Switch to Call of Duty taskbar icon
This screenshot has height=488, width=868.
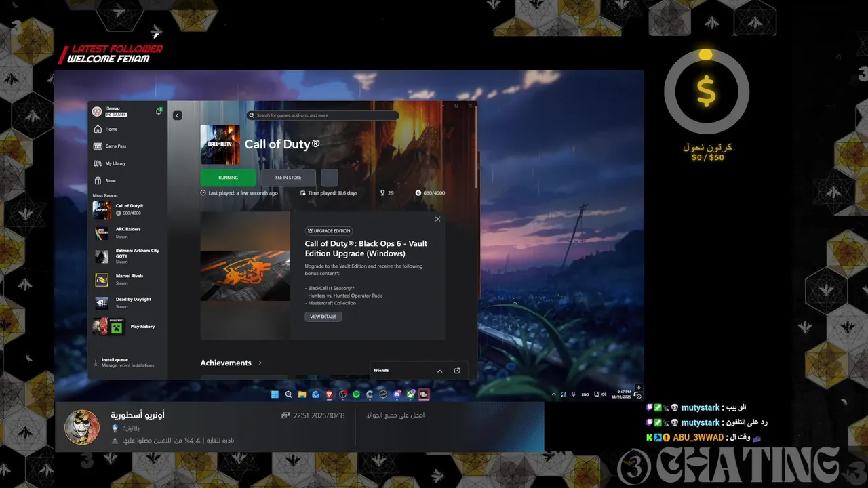[x=424, y=394]
